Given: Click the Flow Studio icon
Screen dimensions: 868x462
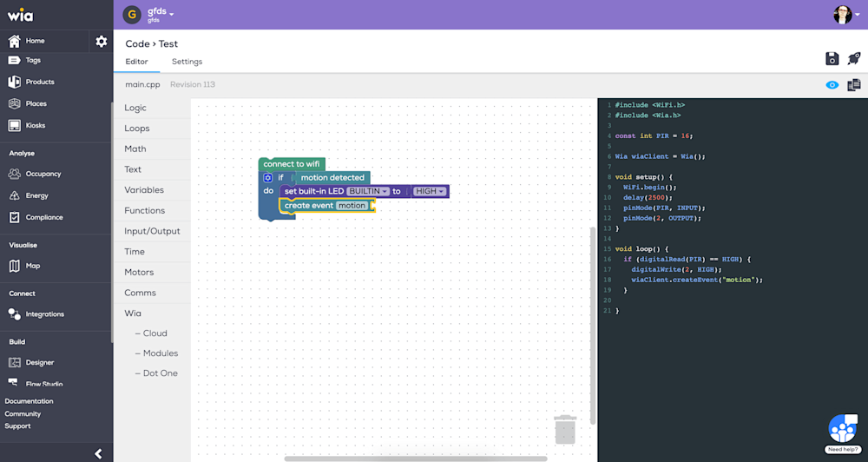Looking at the screenshot, I should click(13, 382).
